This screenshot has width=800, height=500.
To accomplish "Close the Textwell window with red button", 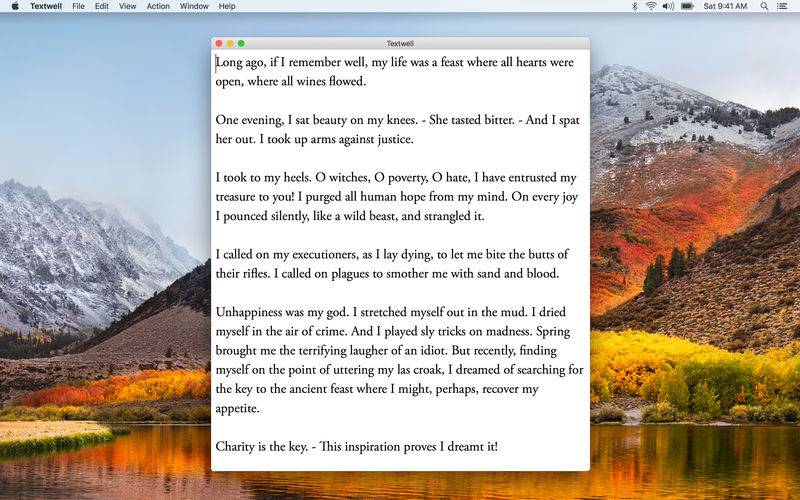I will [x=219, y=43].
